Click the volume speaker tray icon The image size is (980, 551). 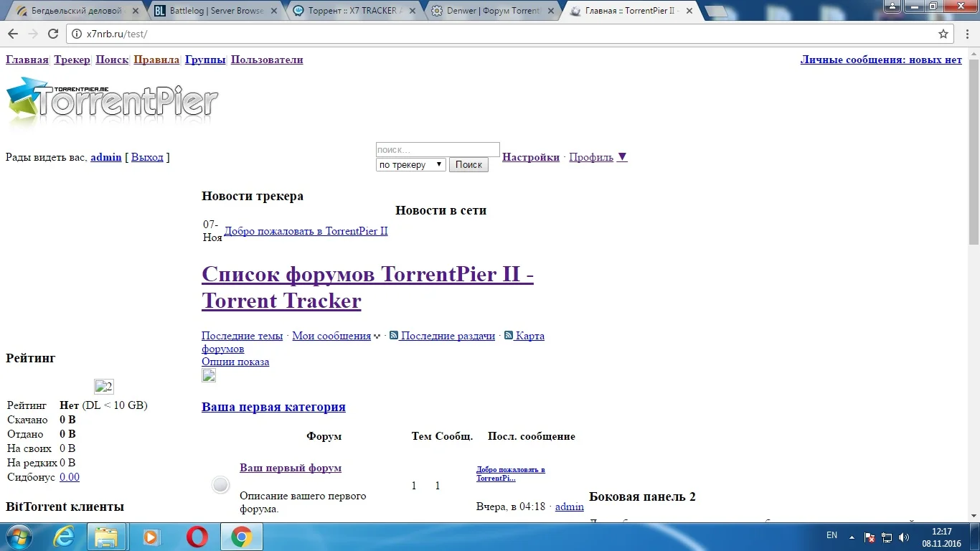[x=904, y=537]
